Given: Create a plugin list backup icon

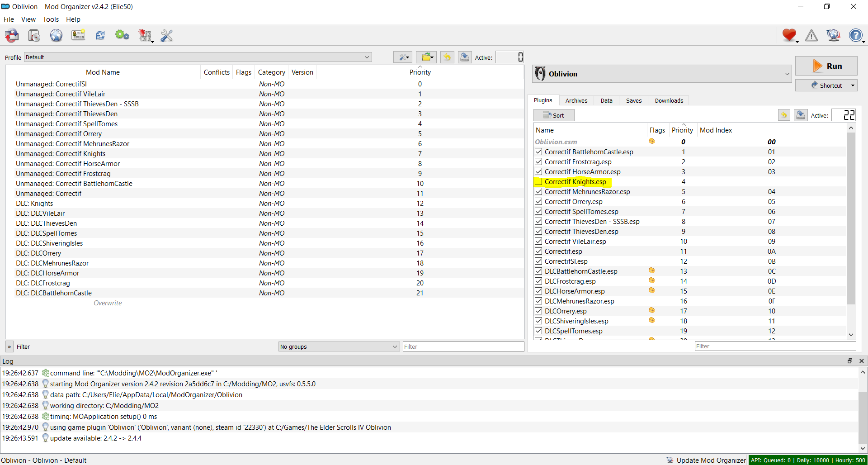Looking at the screenshot, I should coord(801,115).
